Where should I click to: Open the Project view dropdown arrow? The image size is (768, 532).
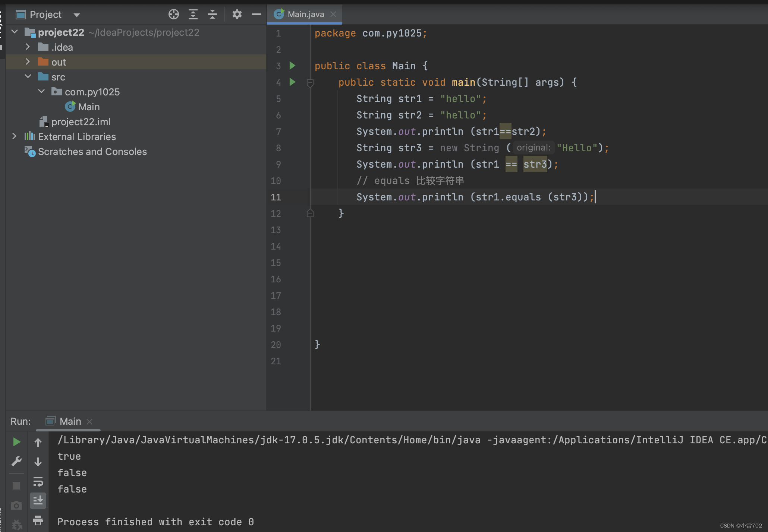pyautogui.click(x=77, y=15)
